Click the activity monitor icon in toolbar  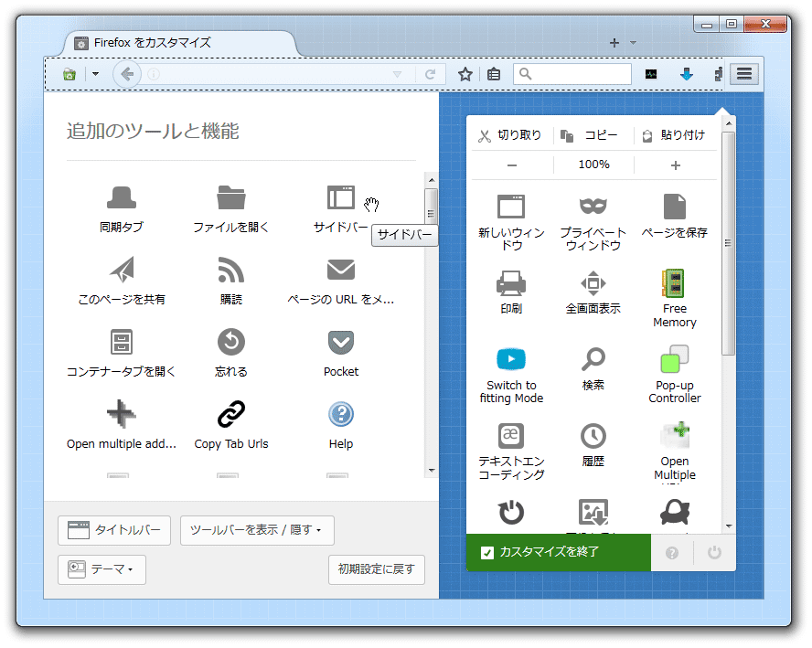[x=651, y=75]
